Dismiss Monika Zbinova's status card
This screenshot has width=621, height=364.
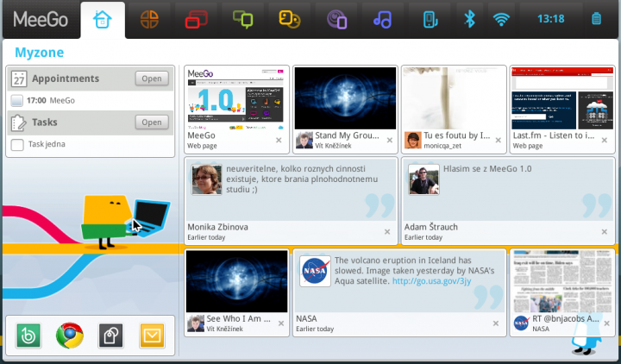(x=387, y=232)
